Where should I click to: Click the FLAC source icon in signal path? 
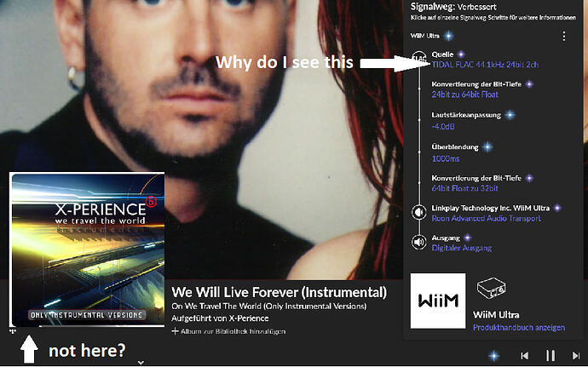[419, 58]
